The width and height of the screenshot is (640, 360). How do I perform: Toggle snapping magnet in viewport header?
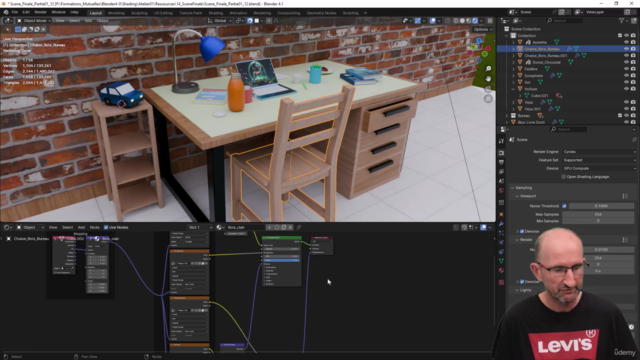click(250, 21)
